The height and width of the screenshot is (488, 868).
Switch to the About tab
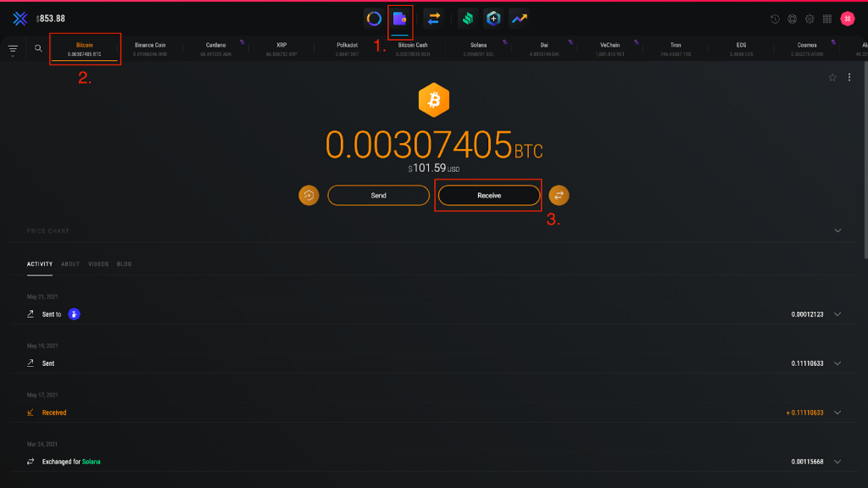[70, 264]
